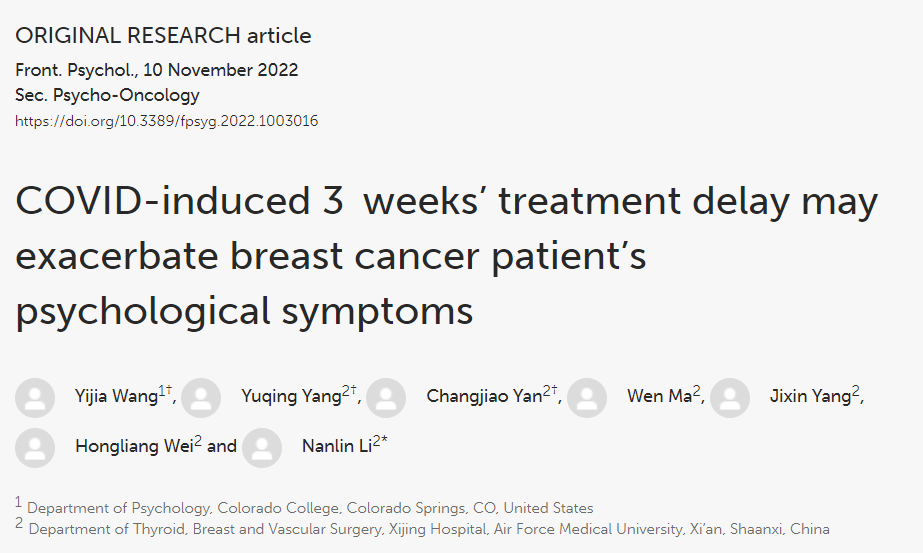
Task: Click Jixin Yang's avatar icon
Action: point(730,397)
